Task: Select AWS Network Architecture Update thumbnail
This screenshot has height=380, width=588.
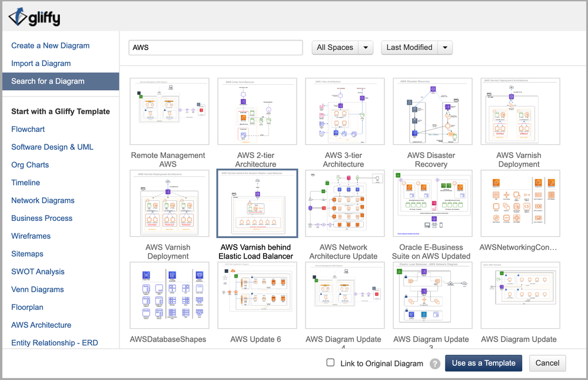Action: click(345, 203)
